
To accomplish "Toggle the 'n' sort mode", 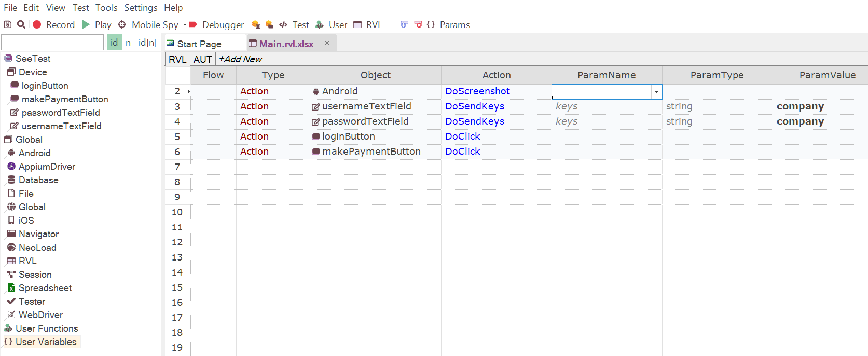I will coord(128,43).
